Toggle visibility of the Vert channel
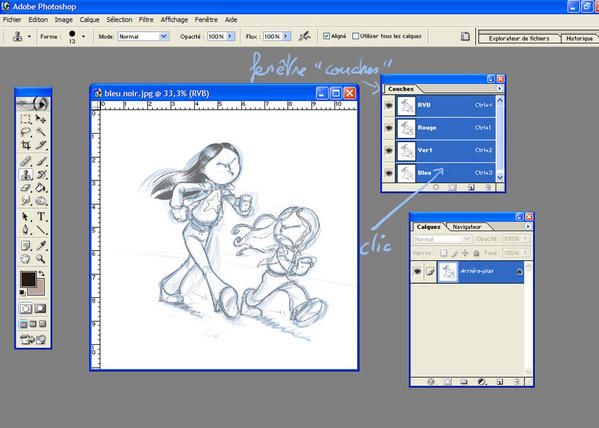The height and width of the screenshot is (428, 599). [x=389, y=150]
